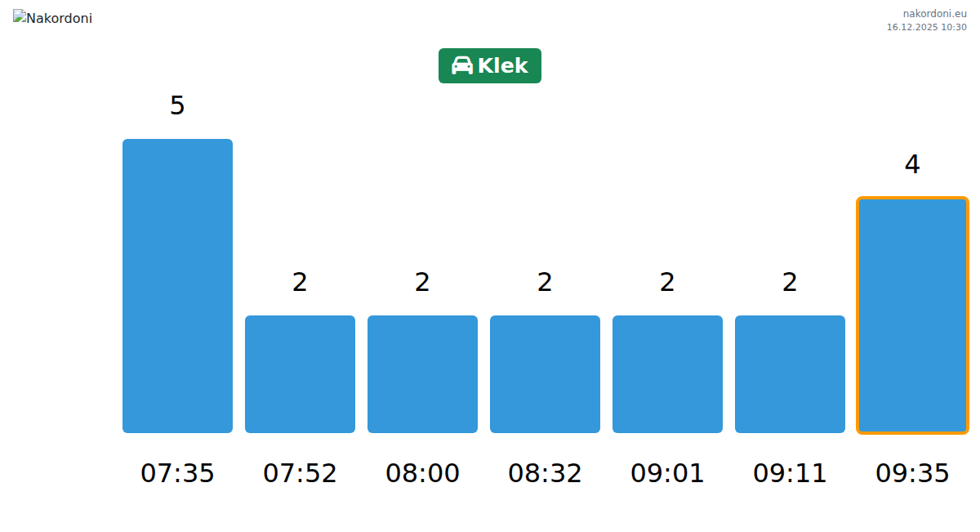This screenshot has width=980, height=532.
Task: Choose the 09:01 bar
Action: click(x=667, y=374)
